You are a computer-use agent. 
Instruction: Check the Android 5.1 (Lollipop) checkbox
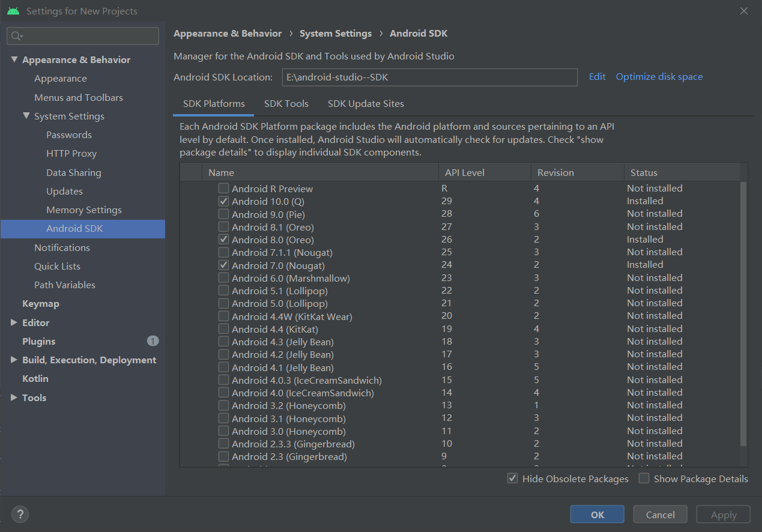pos(223,291)
